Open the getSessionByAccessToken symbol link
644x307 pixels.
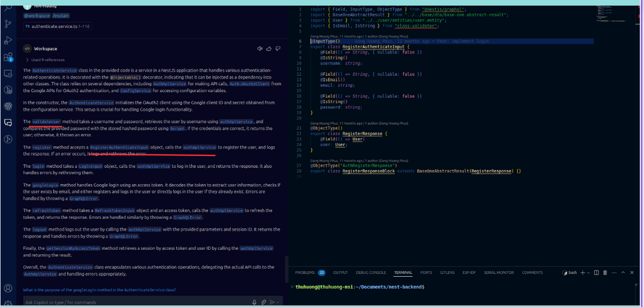tap(73, 249)
